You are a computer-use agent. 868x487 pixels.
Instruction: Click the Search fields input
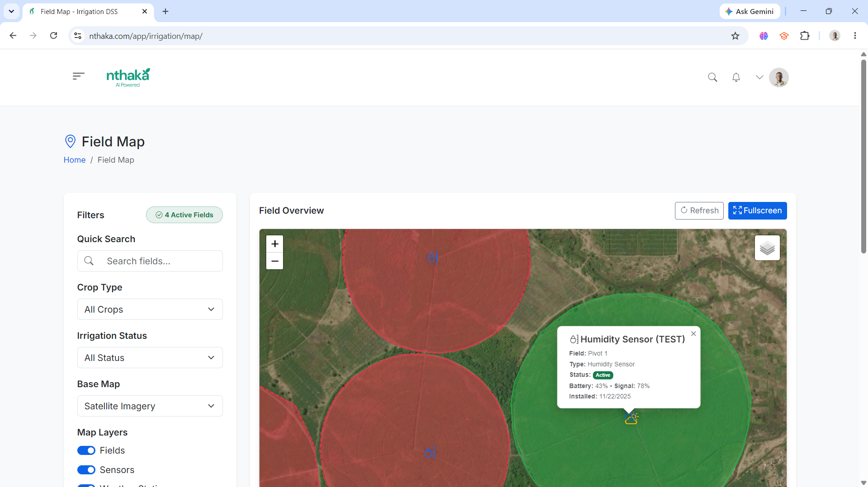(150, 261)
